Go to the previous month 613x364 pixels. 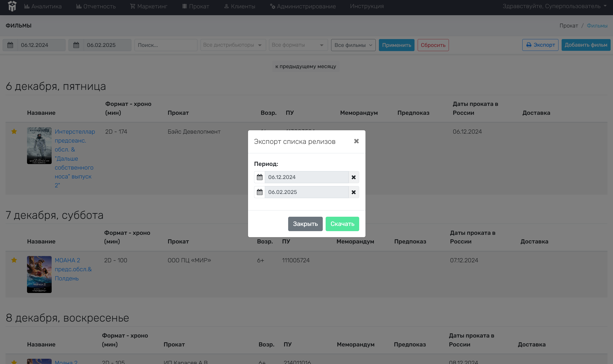pos(306,66)
